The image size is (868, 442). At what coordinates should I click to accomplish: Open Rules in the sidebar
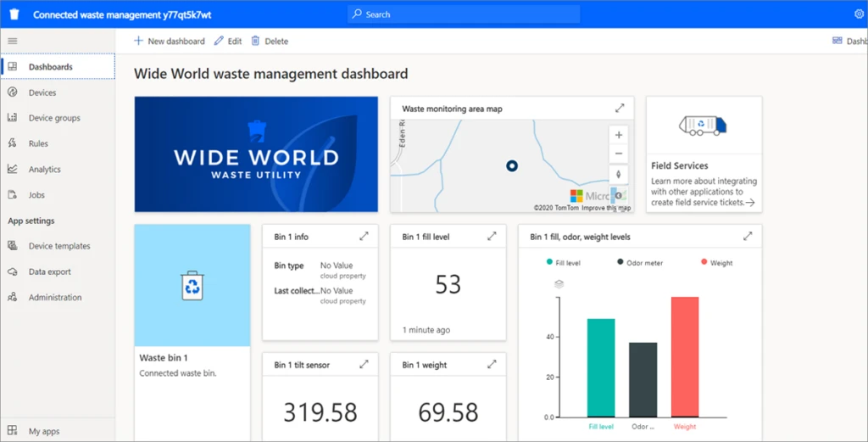click(x=58, y=143)
